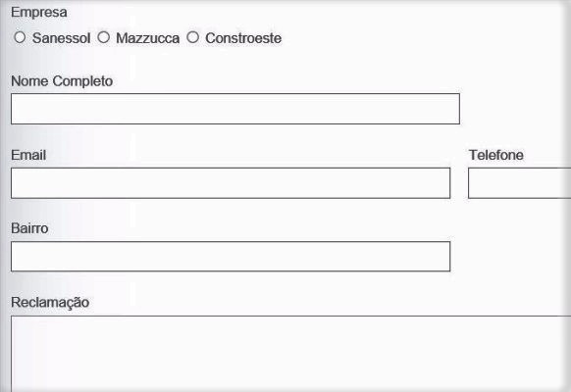Select the Mazzucca radio button
The height and width of the screenshot is (392, 571).
103,37
